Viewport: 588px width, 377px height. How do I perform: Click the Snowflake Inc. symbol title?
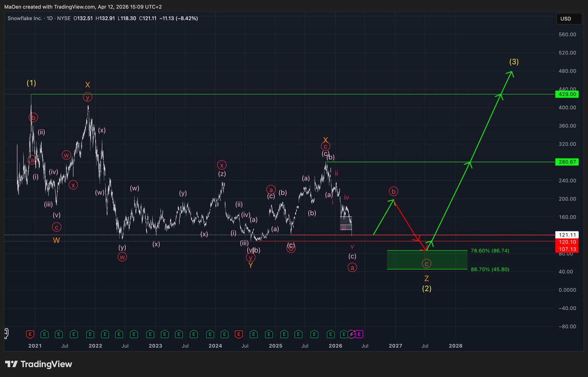[24, 19]
